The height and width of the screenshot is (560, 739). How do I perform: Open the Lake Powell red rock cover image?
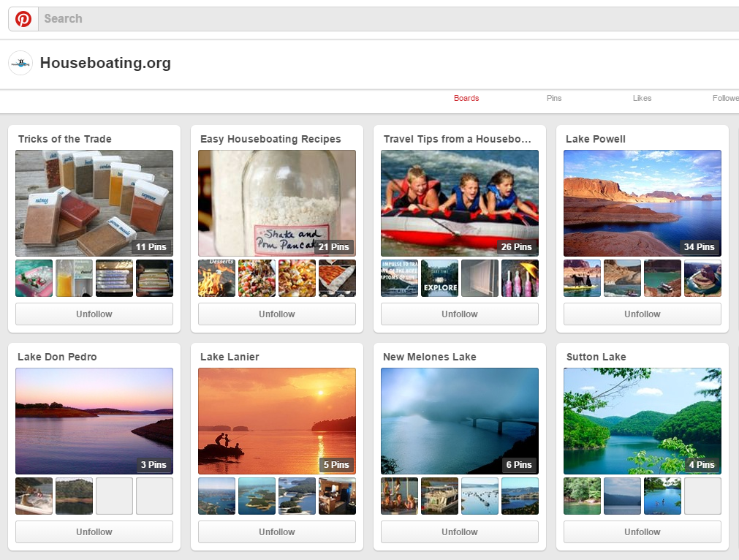click(643, 203)
